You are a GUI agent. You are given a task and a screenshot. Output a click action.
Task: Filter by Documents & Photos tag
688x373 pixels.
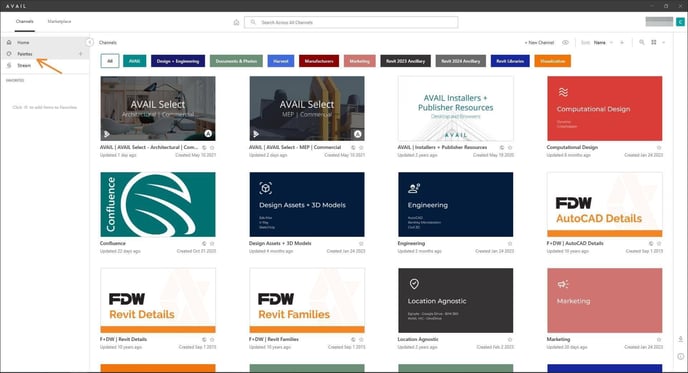coord(236,61)
